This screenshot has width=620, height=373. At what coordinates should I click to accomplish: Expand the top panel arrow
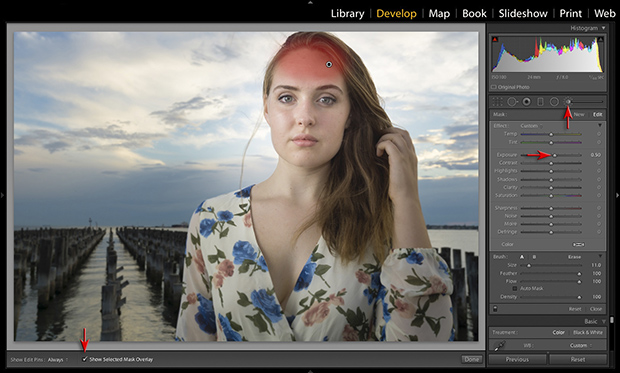310,2
